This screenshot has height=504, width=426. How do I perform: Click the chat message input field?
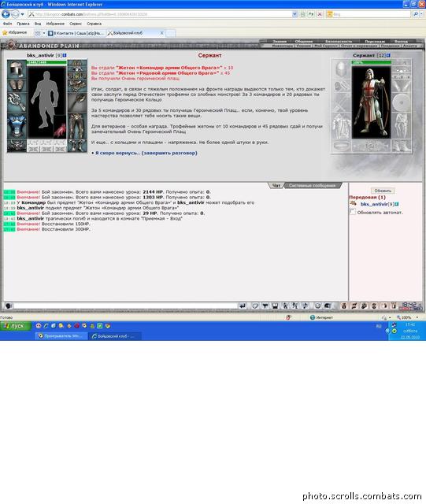pyautogui.click(x=125, y=306)
